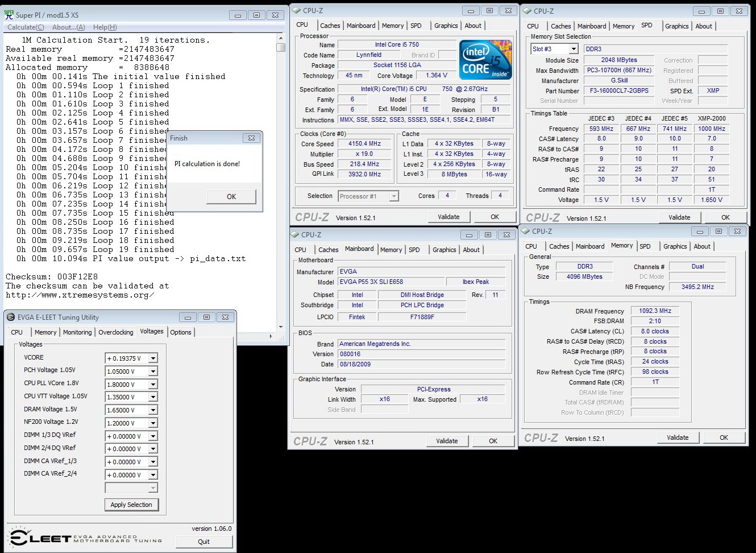Open the Calculate menu in Super PI
Image resolution: width=756 pixels, height=553 pixels.
point(26,27)
